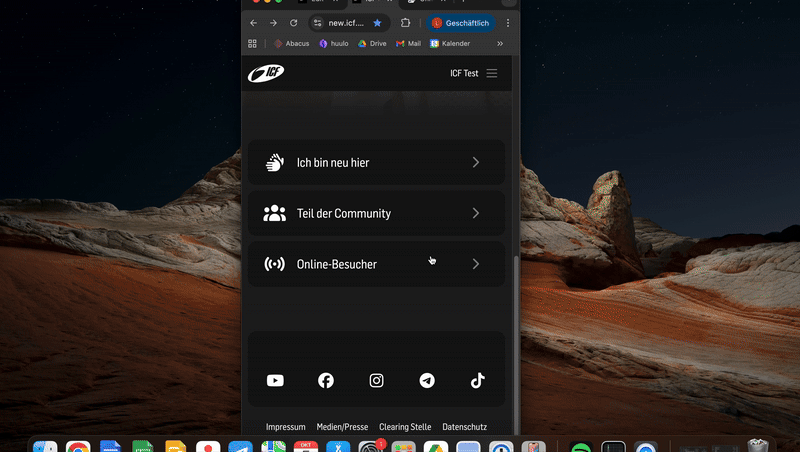The height and width of the screenshot is (452, 800).
Task: Click the ICF logo in site header
Action: 266,73
